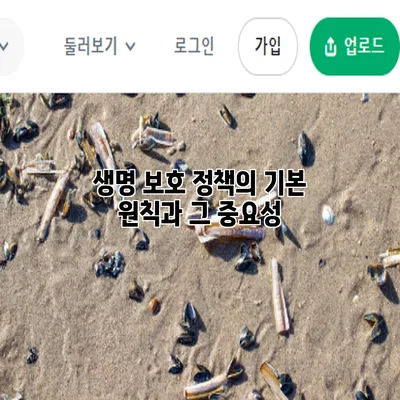Click the chevron in the gray pill at left
The width and height of the screenshot is (400, 400).
[x=4, y=46]
